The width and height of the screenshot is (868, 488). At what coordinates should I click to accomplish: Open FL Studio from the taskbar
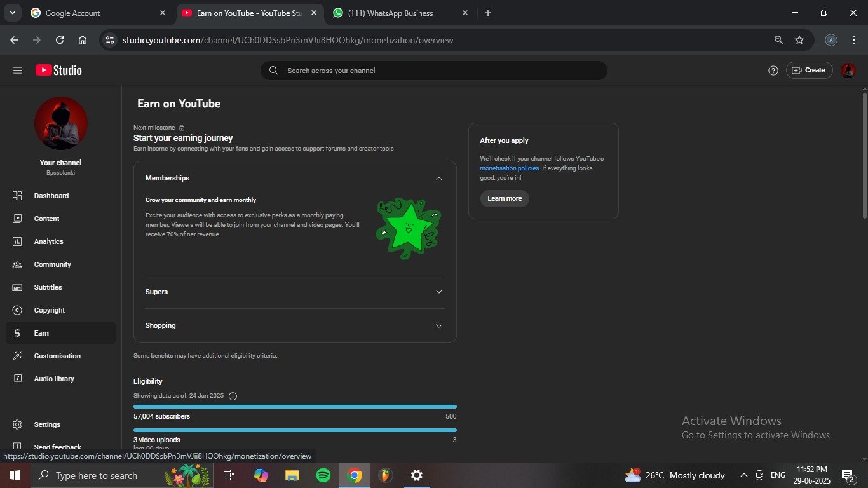point(385,475)
